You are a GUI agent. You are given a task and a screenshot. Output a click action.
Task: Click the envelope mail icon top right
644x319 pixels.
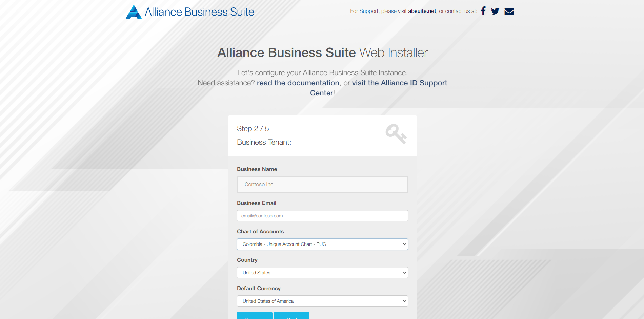coord(509,11)
